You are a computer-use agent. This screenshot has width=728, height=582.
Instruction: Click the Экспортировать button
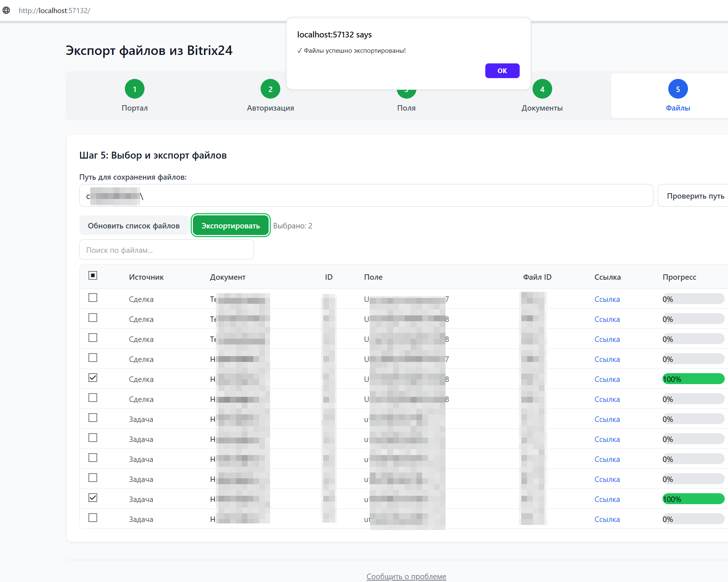click(230, 226)
